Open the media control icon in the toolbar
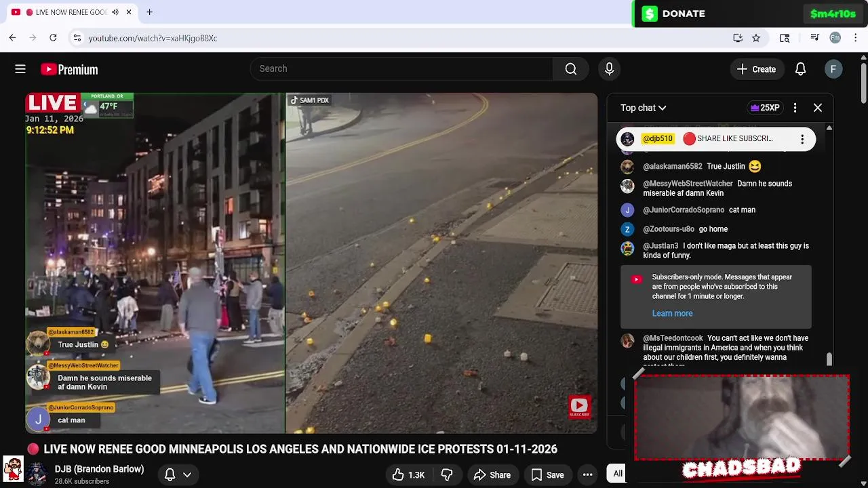 814,38
